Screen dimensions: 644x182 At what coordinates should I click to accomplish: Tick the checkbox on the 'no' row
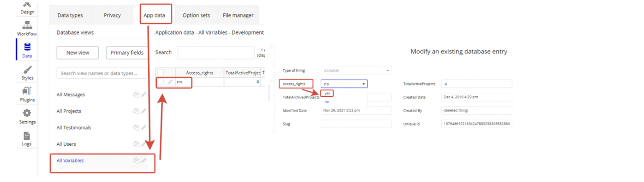pyautogui.click(x=161, y=82)
